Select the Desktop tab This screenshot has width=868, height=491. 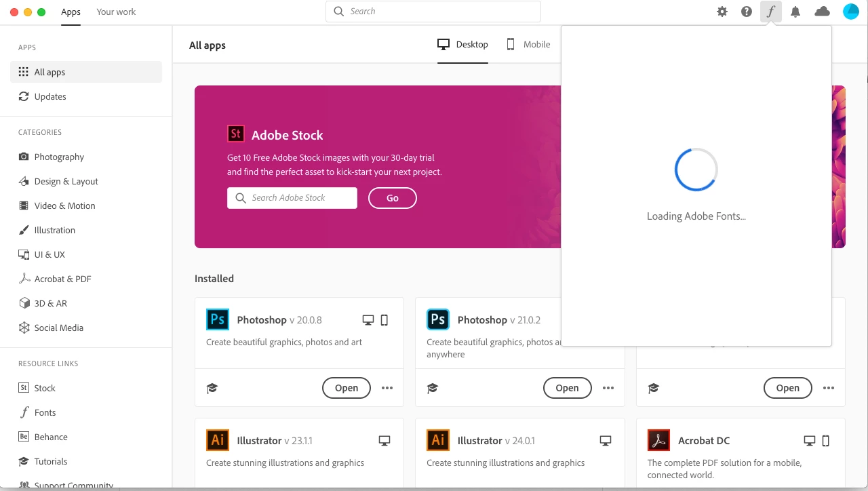pyautogui.click(x=462, y=45)
